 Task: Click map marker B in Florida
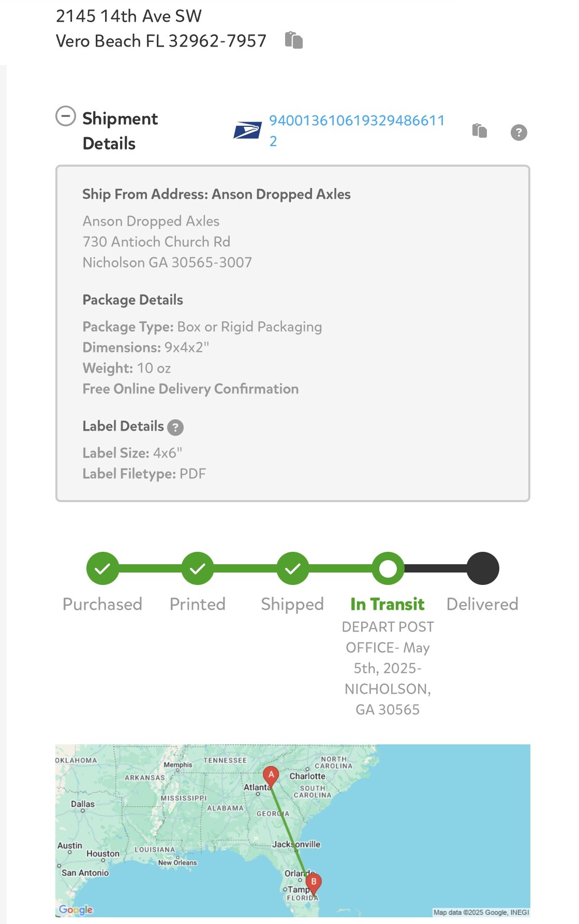coord(313,883)
